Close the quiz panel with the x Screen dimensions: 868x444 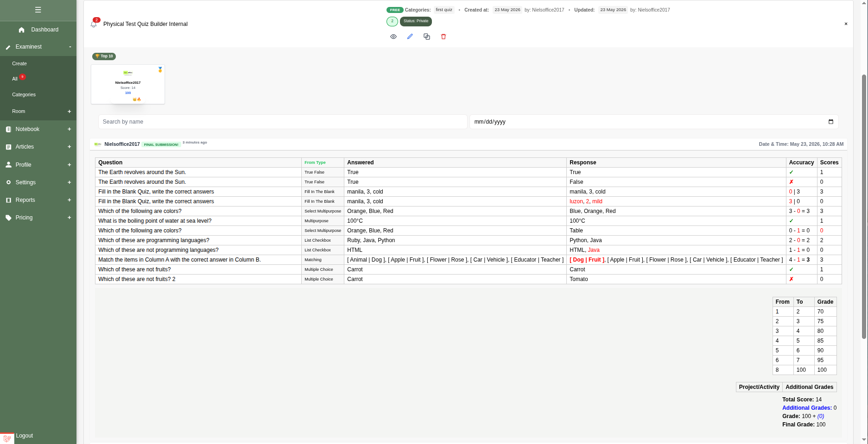[846, 24]
